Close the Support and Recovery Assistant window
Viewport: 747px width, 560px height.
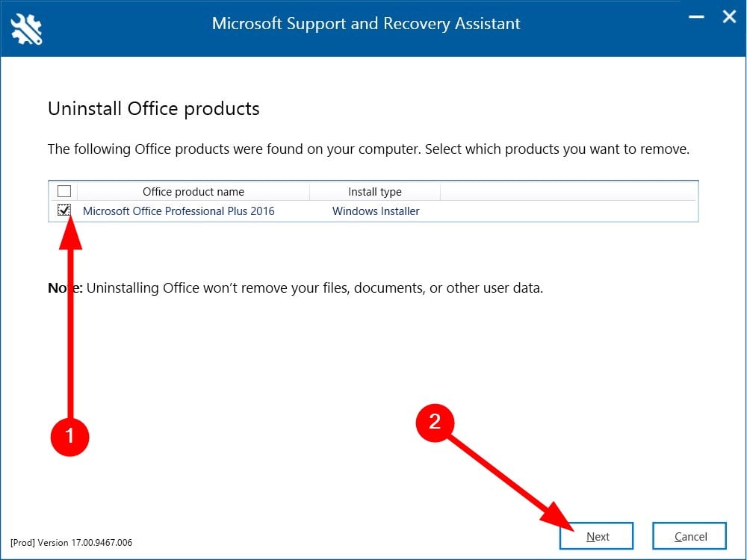tap(728, 16)
